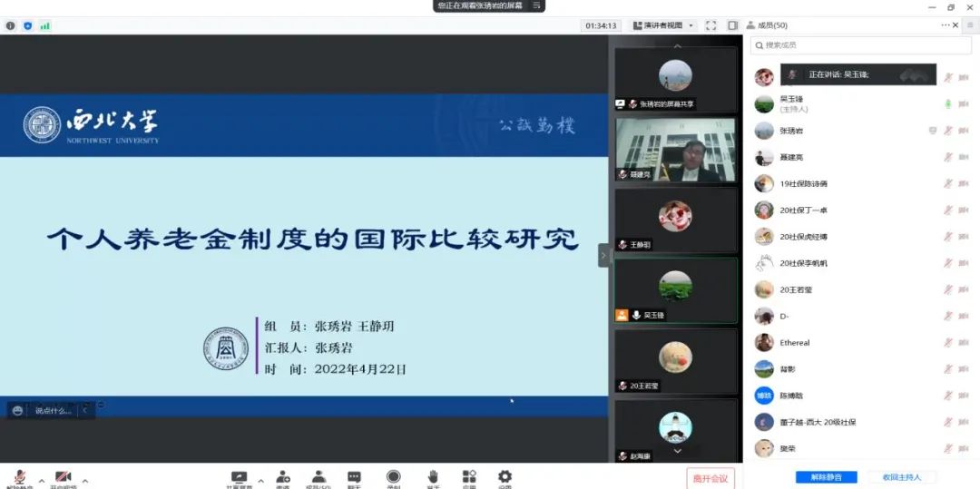Open the screen-sharing banner menu at top
This screenshot has height=489, width=980.
tap(536, 5)
